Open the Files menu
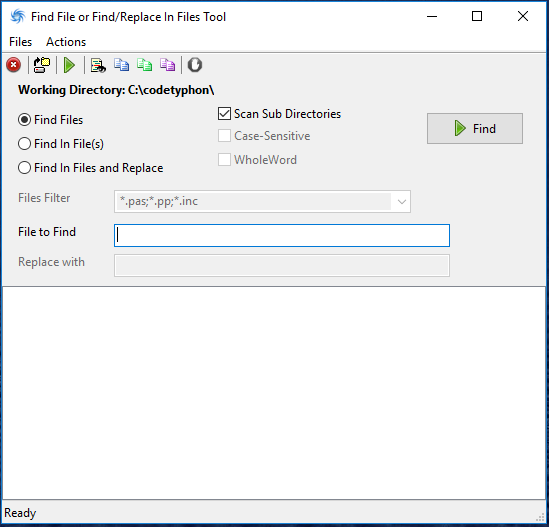This screenshot has height=527, width=549. [x=20, y=42]
